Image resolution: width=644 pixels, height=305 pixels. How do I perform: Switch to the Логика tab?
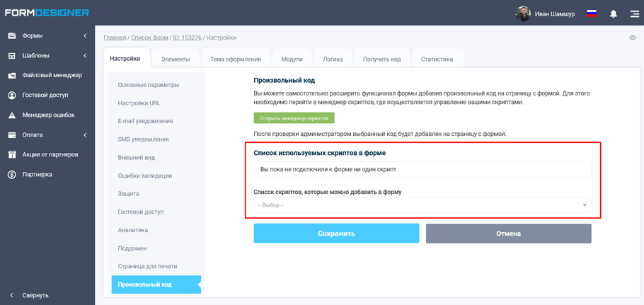pyautogui.click(x=333, y=59)
